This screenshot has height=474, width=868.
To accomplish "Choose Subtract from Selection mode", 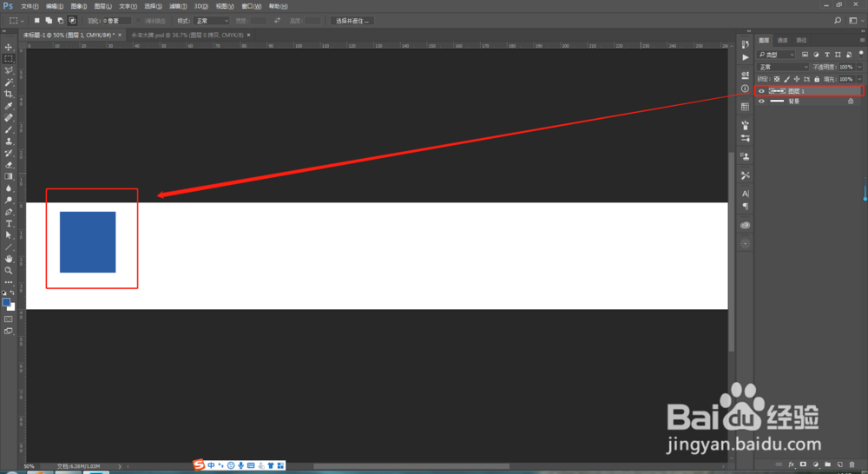I will tap(61, 21).
